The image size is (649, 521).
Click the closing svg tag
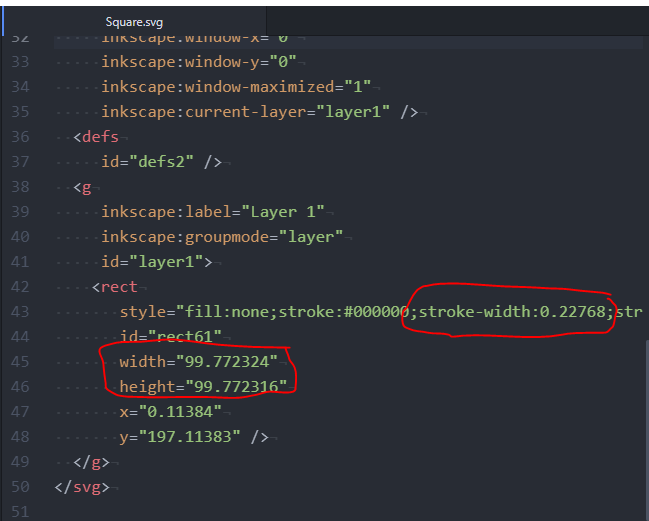(x=91, y=487)
